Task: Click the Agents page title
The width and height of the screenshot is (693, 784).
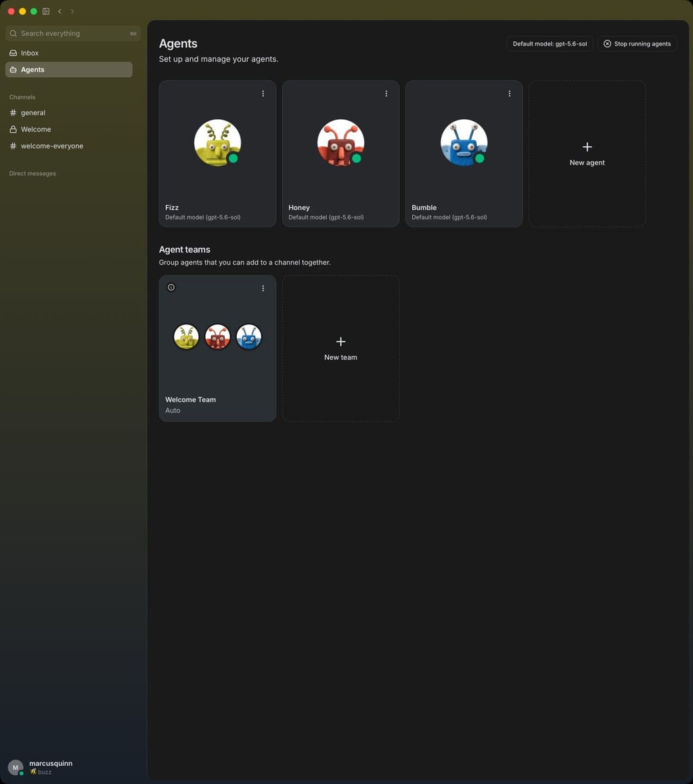Action: [178, 43]
